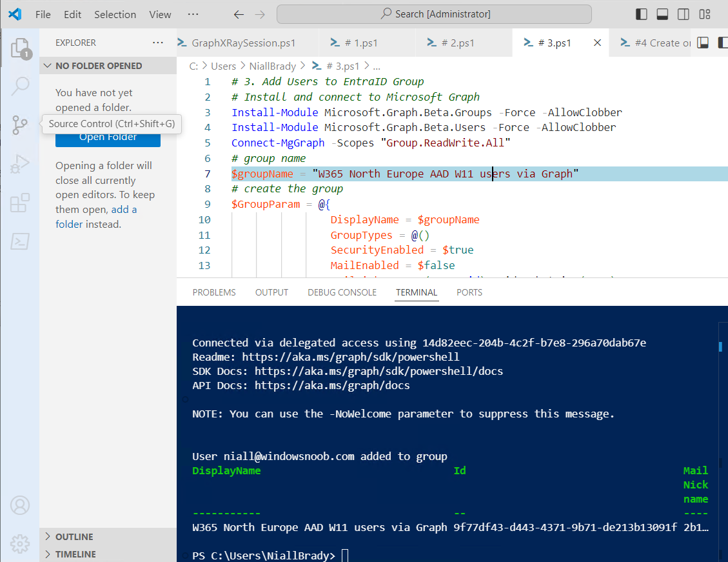This screenshot has width=728, height=562.
Task: Open the Source Control view
Action: click(20, 125)
